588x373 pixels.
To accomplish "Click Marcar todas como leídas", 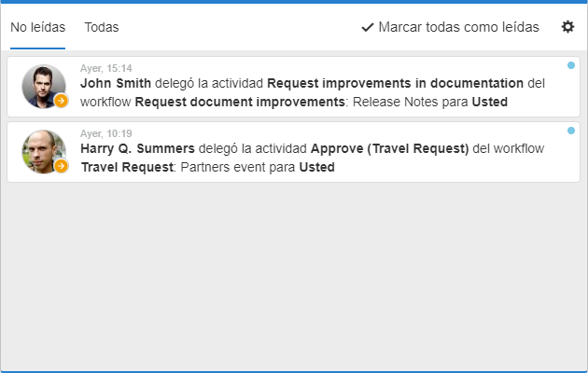I will click(x=450, y=27).
